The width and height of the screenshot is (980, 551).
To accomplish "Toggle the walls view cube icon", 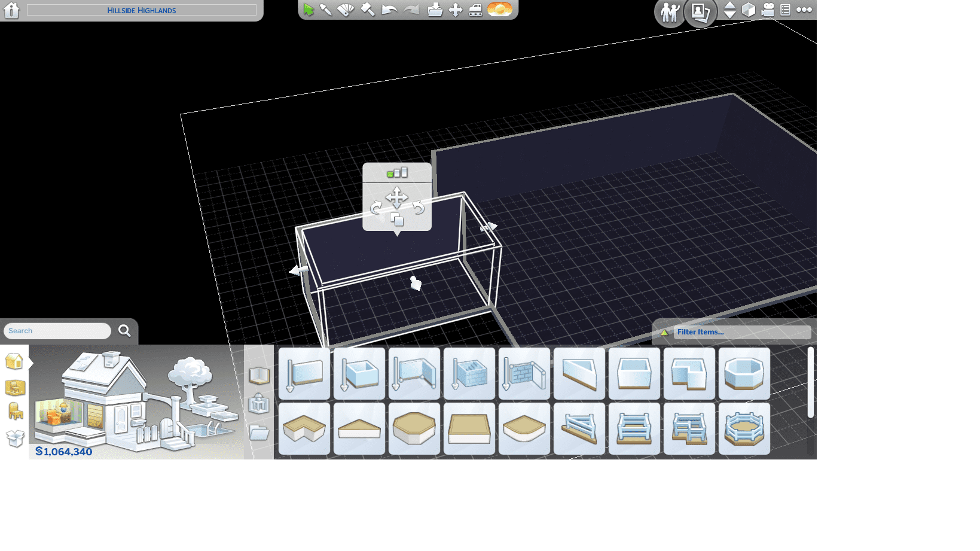I will tap(749, 10).
